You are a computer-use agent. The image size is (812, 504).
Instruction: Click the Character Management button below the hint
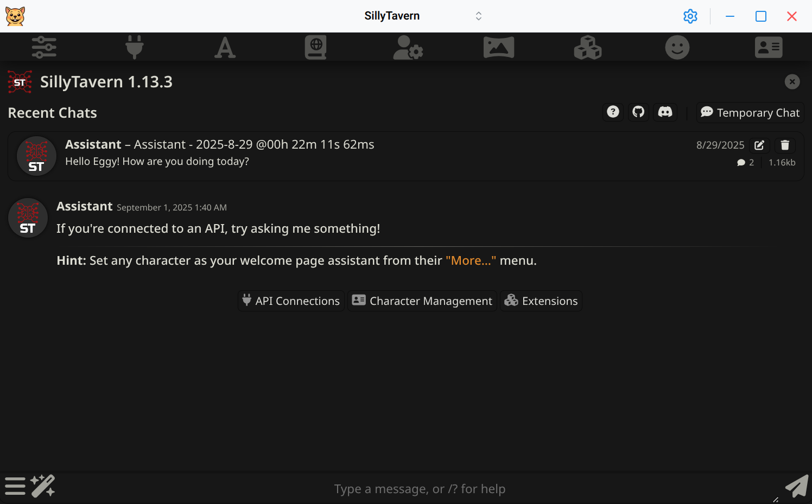[422, 301]
